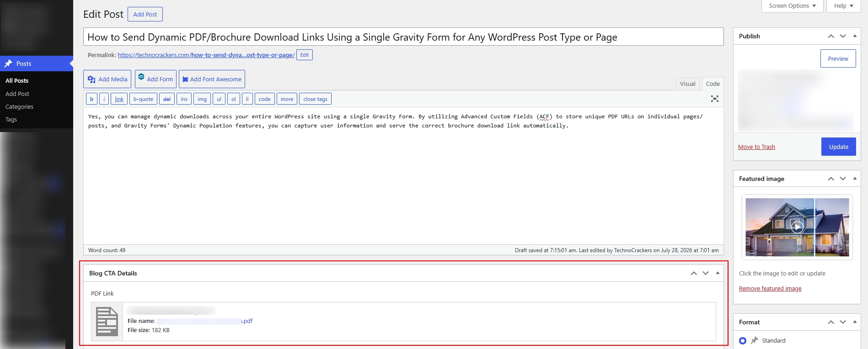The image size is (868, 349).
Task: Click the Posts pushpin icon in sidebar
Action: coord(8,63)
